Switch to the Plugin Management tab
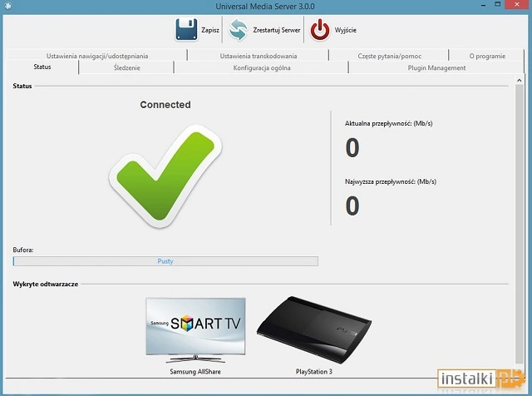This screenshot has width=532, height=396. coord(436,67)
